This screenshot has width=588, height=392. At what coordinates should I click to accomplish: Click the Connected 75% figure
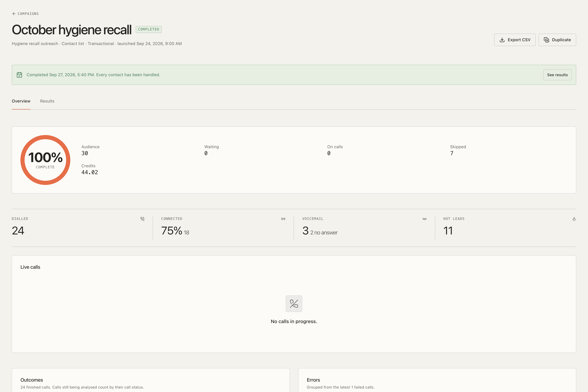[x=172, y=231]
